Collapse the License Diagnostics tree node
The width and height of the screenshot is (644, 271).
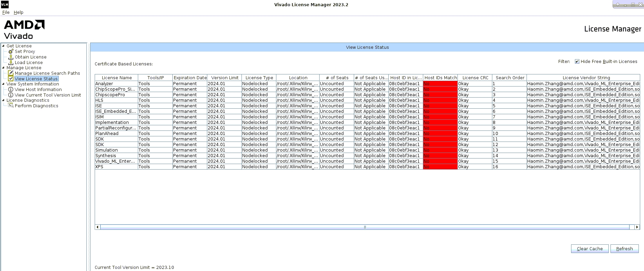tap(3, 100)
